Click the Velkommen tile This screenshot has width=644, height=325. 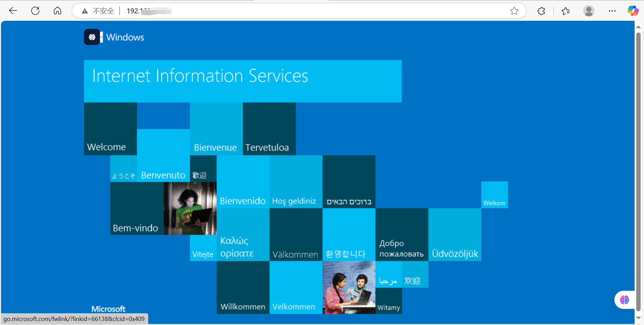point(296,287)
